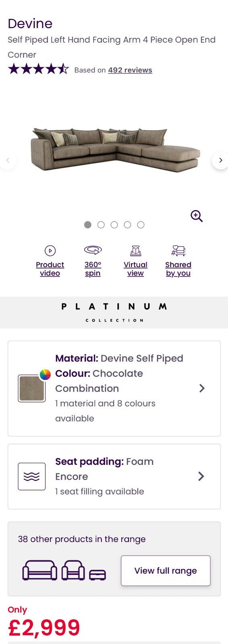Click the seat padding wave icon

pyautogui.click(x=32, y=477)
